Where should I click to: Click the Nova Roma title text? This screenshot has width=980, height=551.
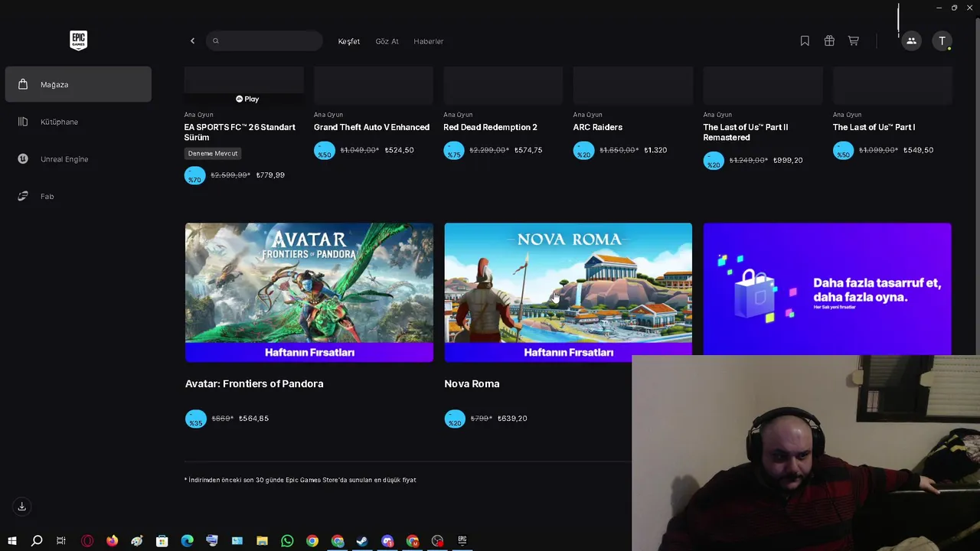point(472,383)
